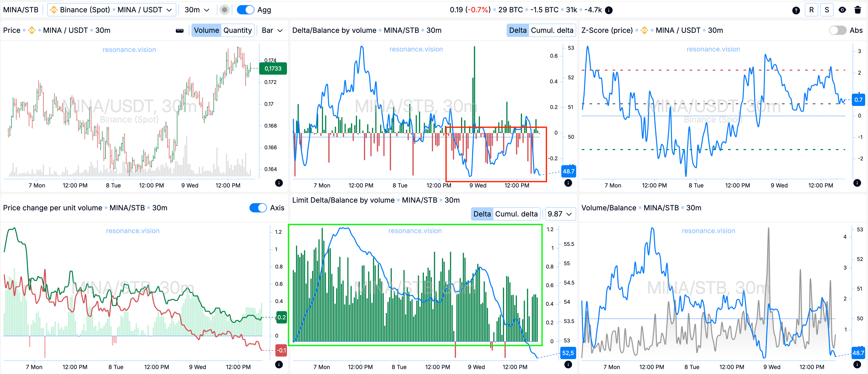Select Cumul. delta in Limit Delta/Balance panel
The width and height of the screenshot is (868, 374).
tap(516, 214)
